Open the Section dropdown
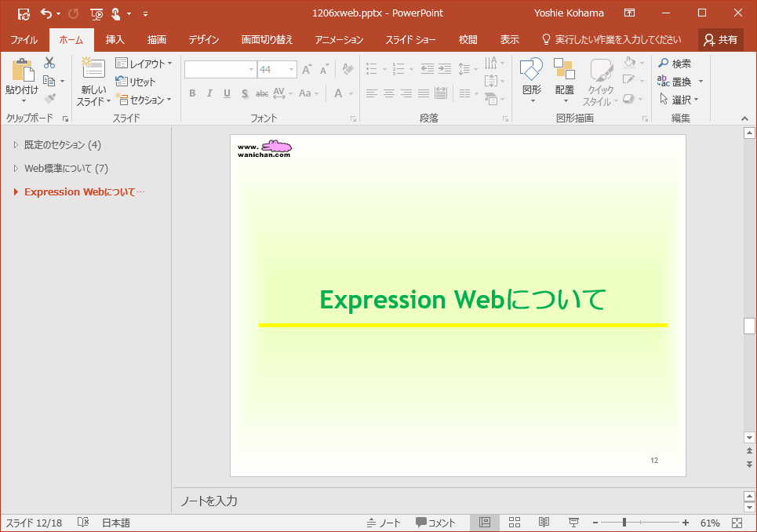 click(144, 100)
